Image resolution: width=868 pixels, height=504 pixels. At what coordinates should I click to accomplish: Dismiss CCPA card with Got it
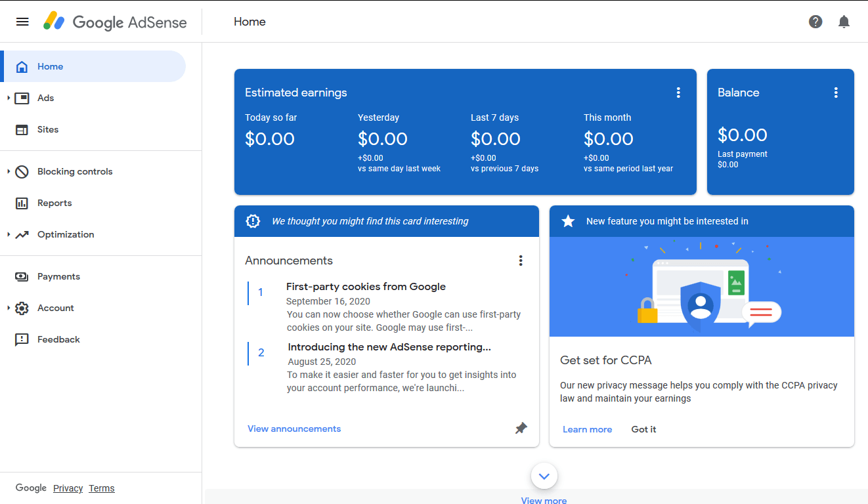coord(643,429)
